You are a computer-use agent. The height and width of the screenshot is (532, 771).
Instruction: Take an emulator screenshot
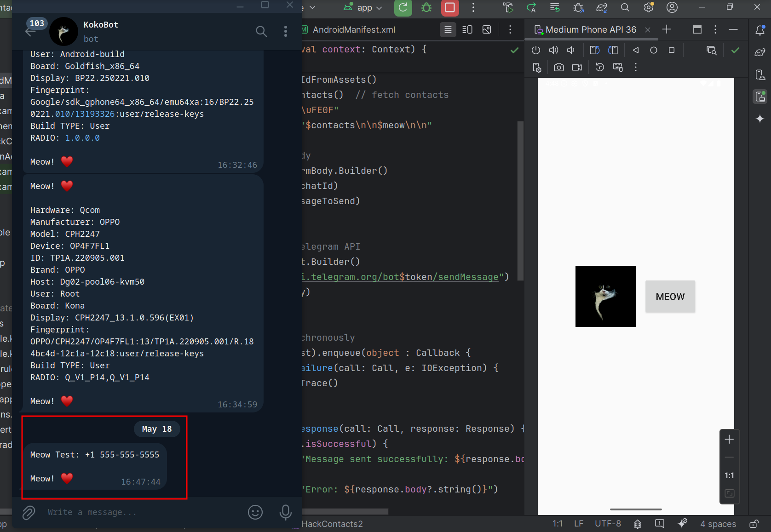coord(559,68)
